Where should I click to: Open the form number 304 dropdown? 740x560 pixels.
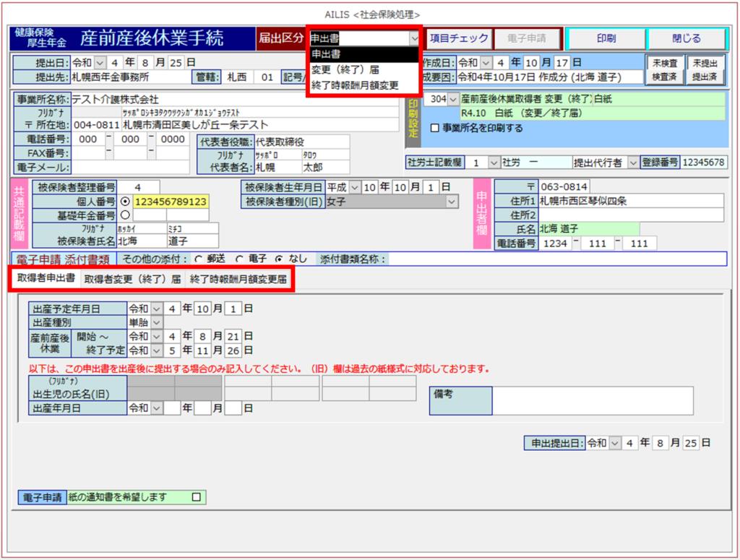coord(453,99)
